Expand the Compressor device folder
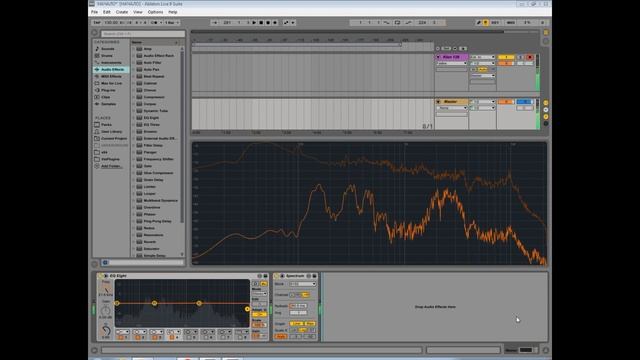 [x=133, y=97]
